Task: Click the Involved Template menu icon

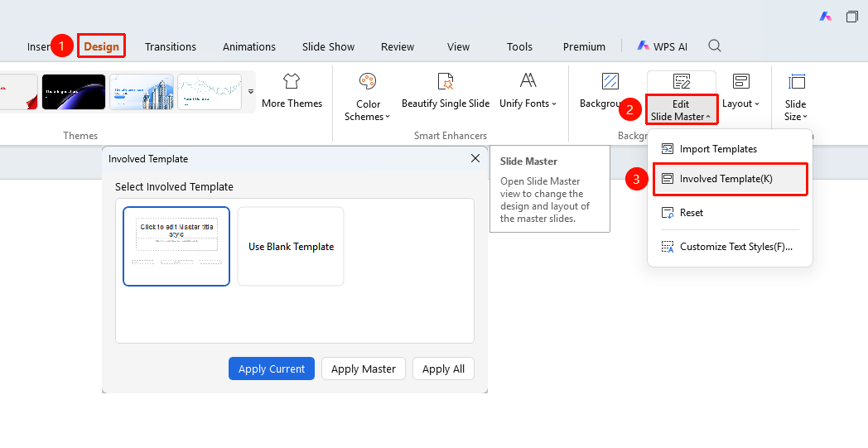Action: 668,178
